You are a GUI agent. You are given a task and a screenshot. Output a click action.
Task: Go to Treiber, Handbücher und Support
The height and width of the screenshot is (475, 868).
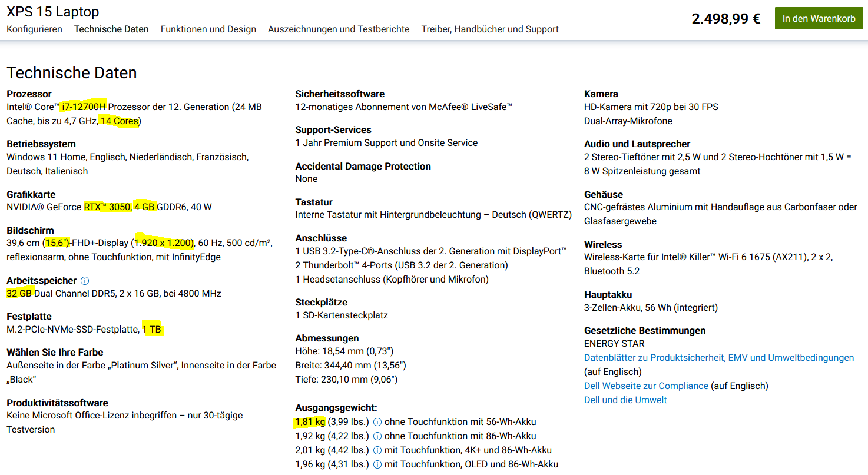tap(490, 29)
